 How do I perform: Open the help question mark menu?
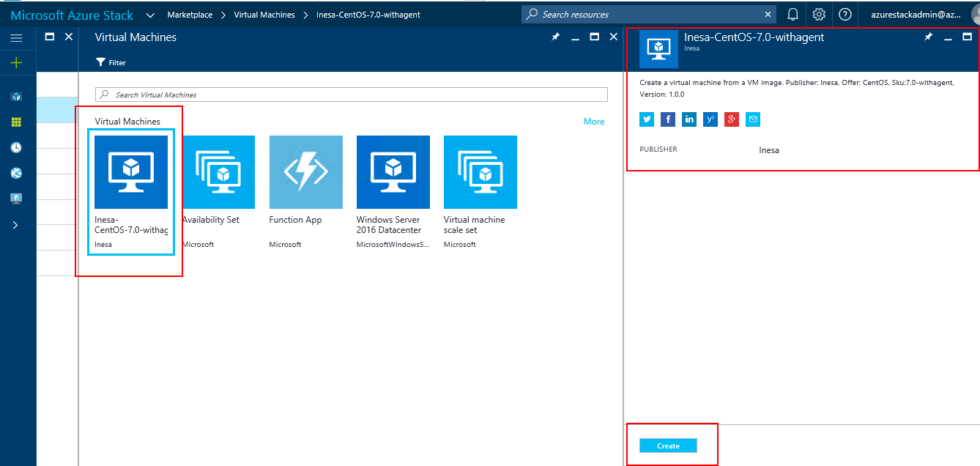coord(845,14)
